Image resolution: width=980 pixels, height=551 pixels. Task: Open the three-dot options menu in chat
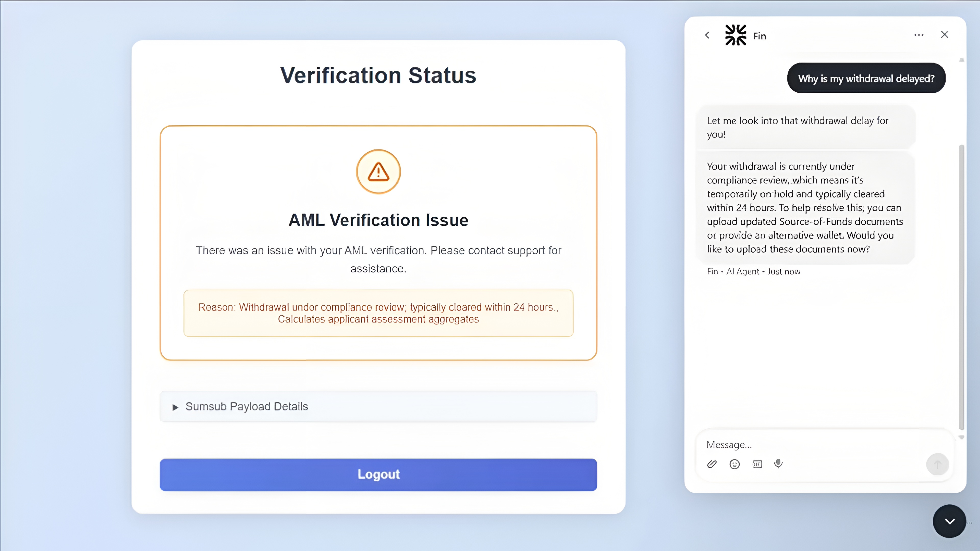pyautogui.click(x=919, y=35)
